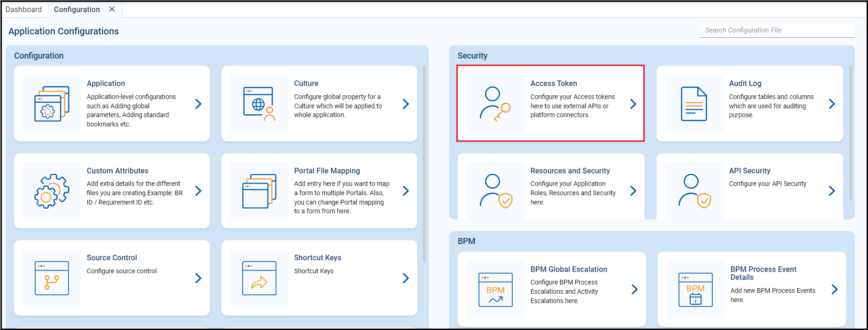Click the Portal File Mapping windows icon
This screenshot has height=330, width=868.
(x=259, y=191)
